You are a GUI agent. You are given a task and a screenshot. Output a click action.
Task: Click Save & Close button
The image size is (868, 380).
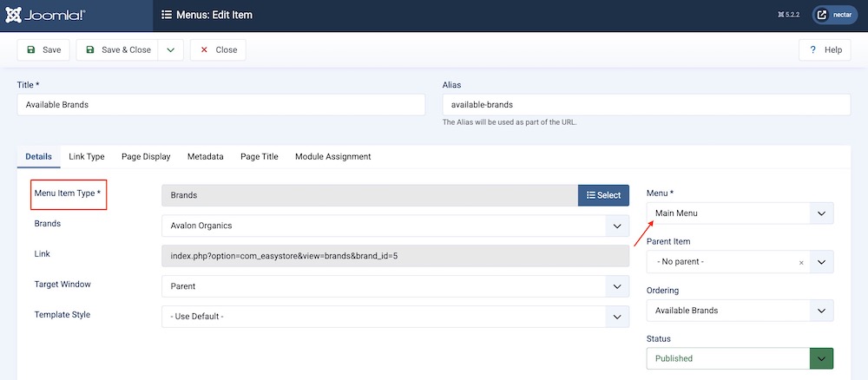pos(117,50)
